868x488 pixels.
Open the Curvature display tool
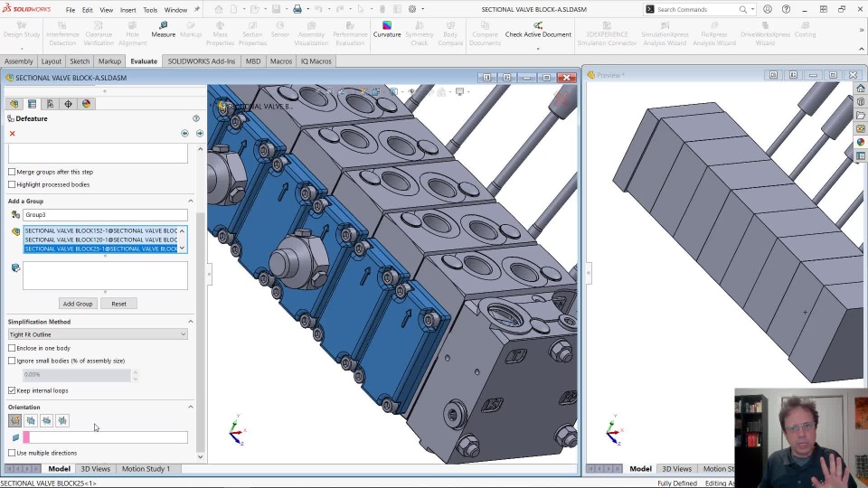pyautogui.click(x=387, y=30)
